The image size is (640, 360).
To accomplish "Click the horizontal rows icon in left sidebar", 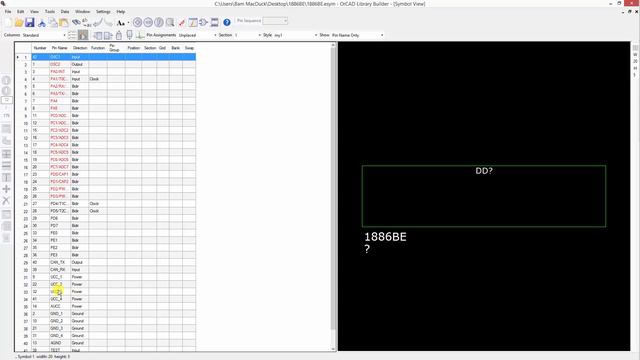I will click(6, 166).
